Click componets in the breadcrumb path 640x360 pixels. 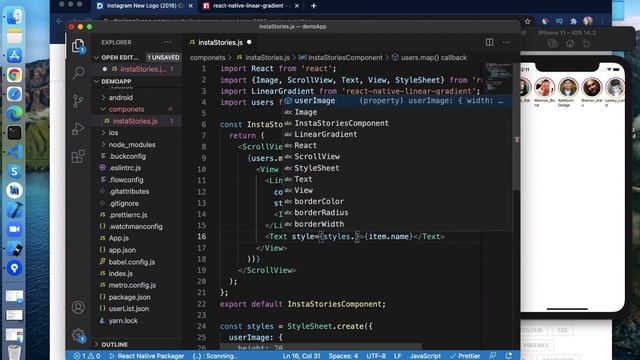coord(207,58)
